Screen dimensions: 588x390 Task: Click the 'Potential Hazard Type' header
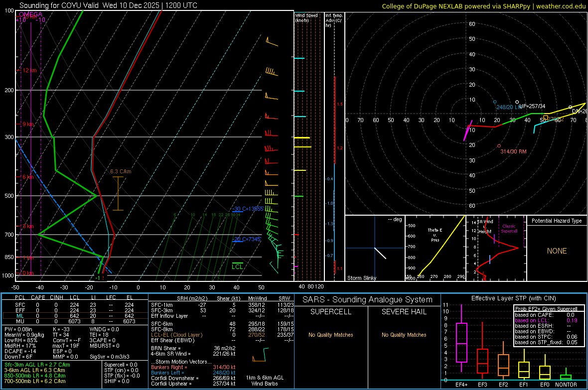[x=557, y=221]
